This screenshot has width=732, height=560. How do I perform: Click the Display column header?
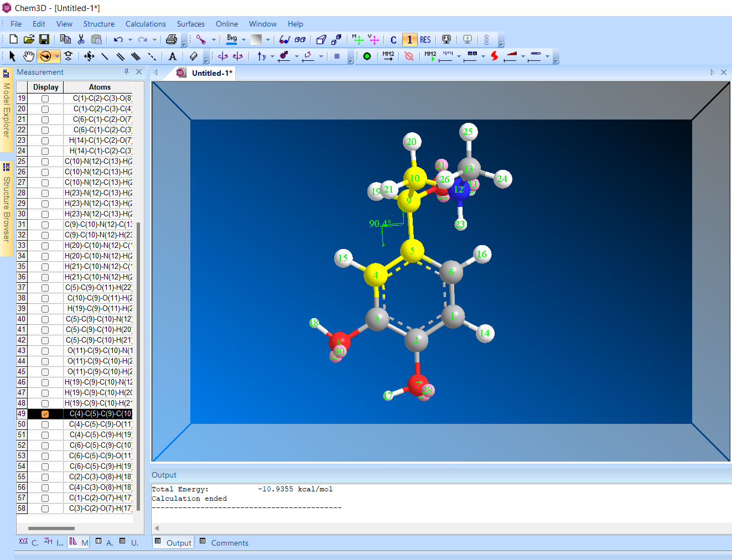(x=45, y=87)
